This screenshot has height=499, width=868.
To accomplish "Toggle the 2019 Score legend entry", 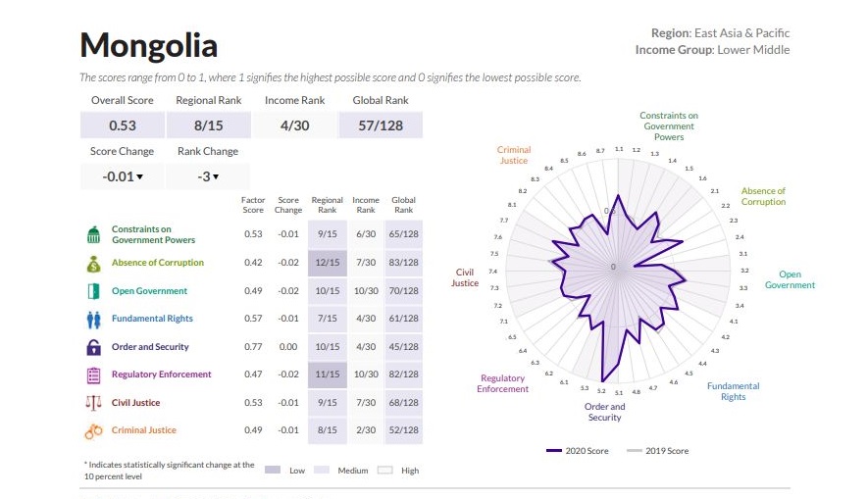I will (657, 451).
